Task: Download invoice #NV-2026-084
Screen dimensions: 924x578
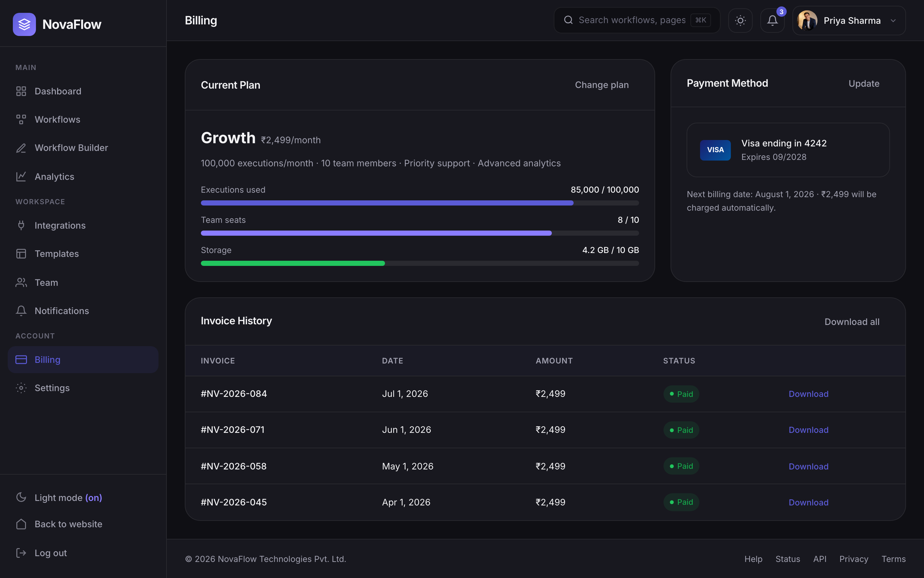Action: (x=808, y=394)
